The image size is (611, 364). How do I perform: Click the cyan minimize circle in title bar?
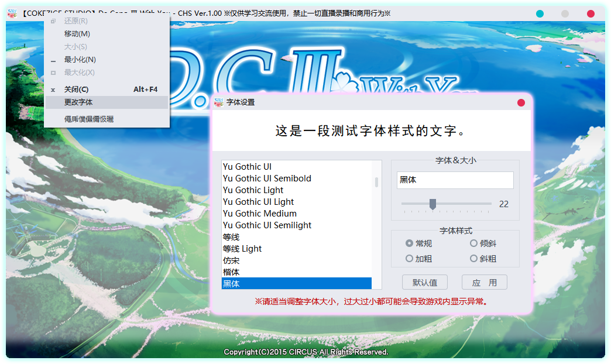[x=540, y=13]
